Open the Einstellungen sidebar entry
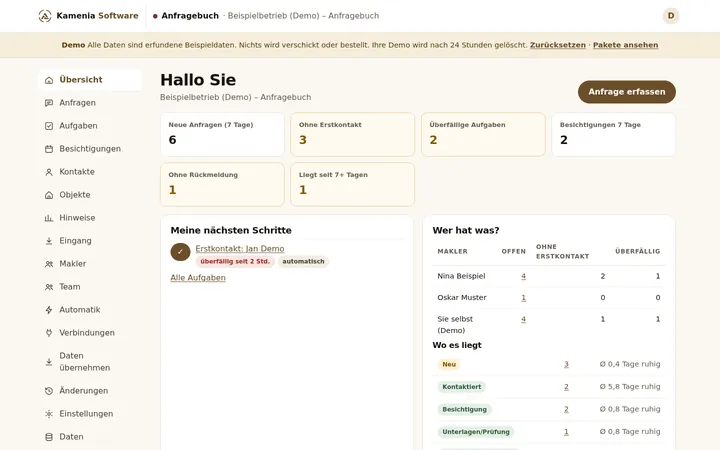This screenshot has width=720, height=450. (90, 414)
